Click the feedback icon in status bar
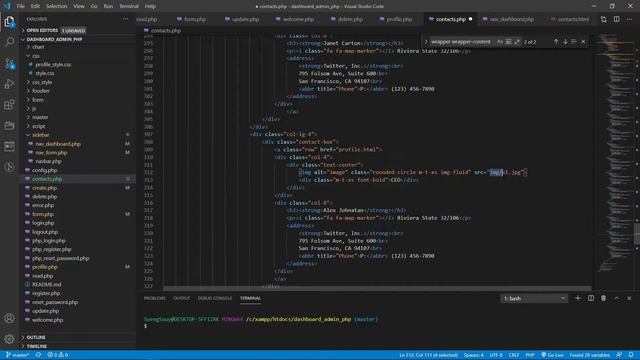Image resolution: width=640 pixels, height=360 pixels. (619, 355)
